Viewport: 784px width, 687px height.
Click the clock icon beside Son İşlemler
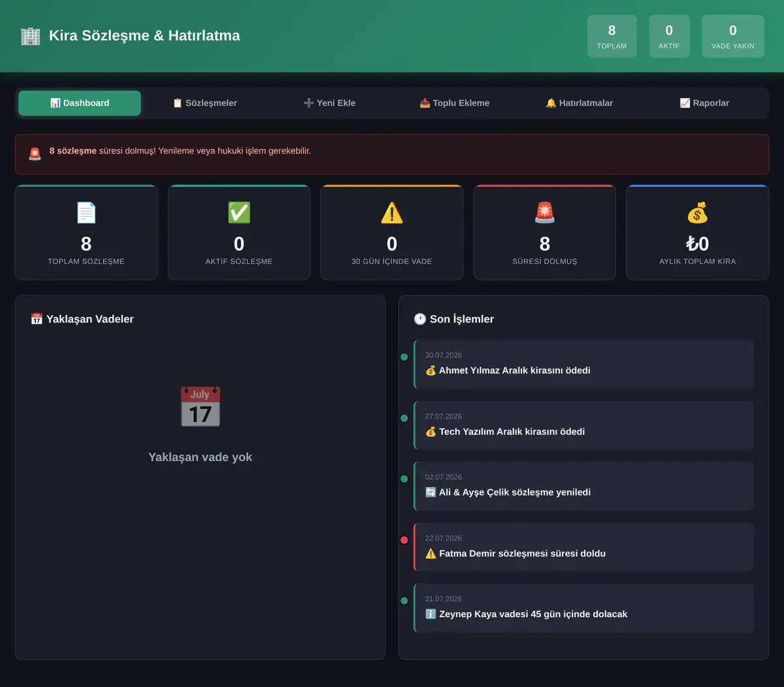[x=420, y=319]
